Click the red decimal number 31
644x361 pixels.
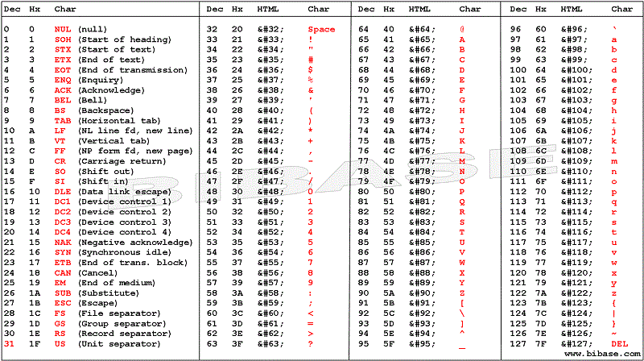click(8, 343)
